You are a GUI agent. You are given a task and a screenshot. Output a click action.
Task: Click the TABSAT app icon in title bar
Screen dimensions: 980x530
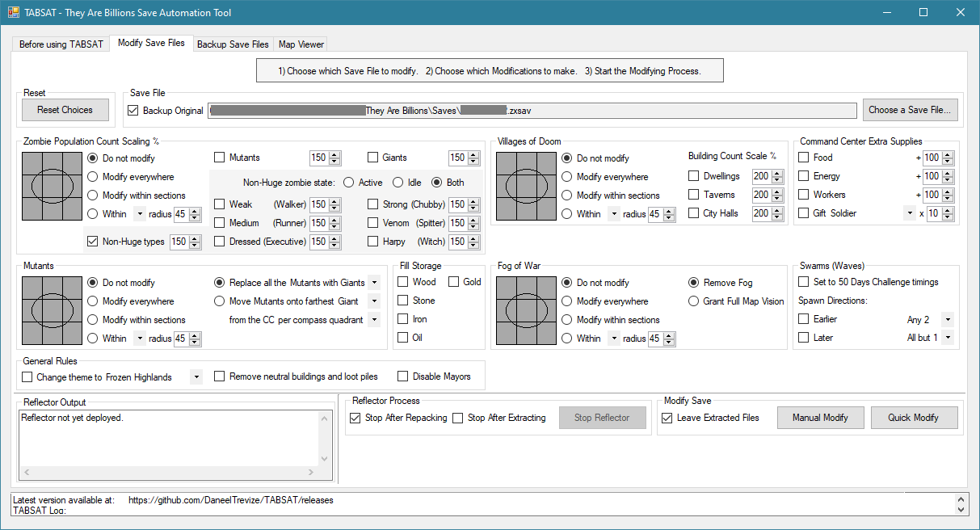tap(13, 12)
